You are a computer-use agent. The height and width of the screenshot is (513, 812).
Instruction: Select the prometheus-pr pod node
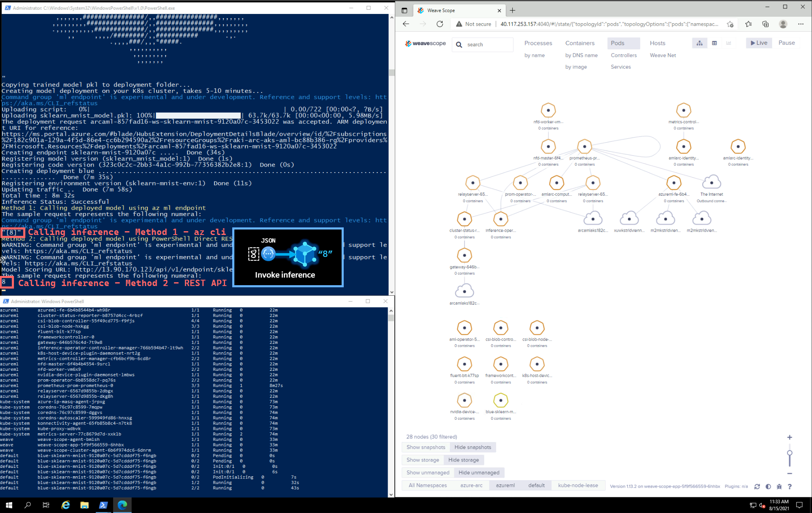click(584, 147)
